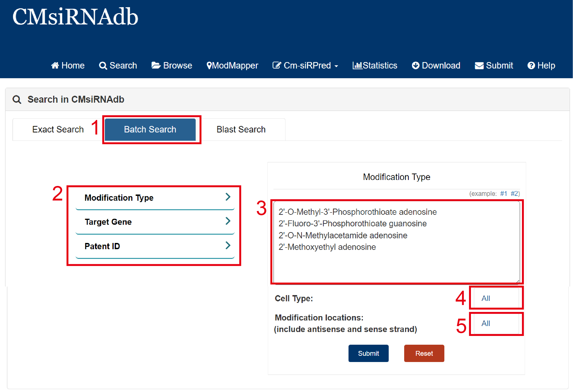Screen dimensions: 573x392
Task: Click the Search magnifier icon in navbar
Action: (103, 66)
